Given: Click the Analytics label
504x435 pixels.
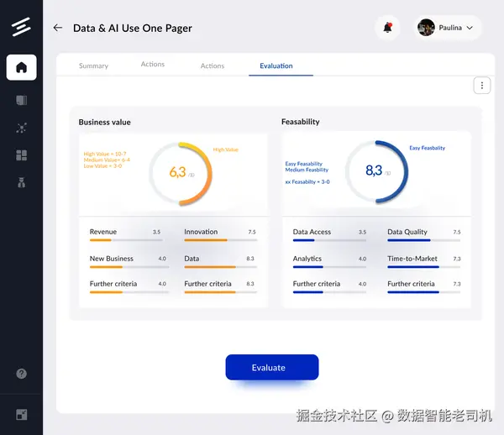Looking at the screenshot, I should click(x=307, y=259).
